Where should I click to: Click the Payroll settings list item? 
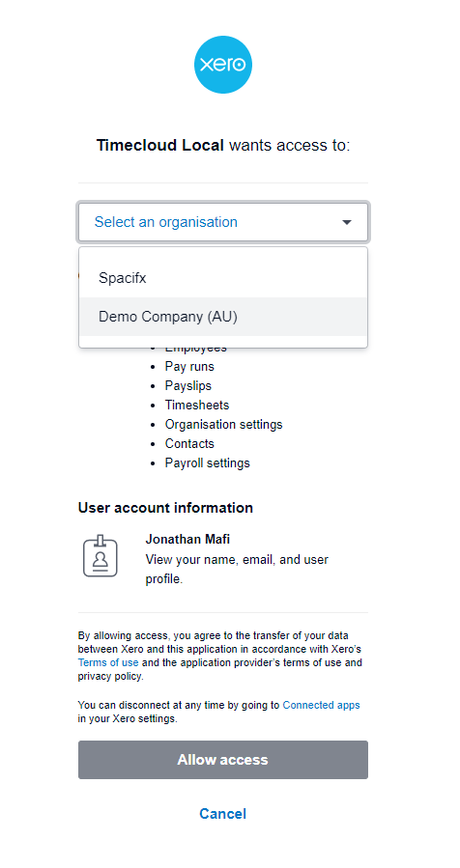[207, 463]
